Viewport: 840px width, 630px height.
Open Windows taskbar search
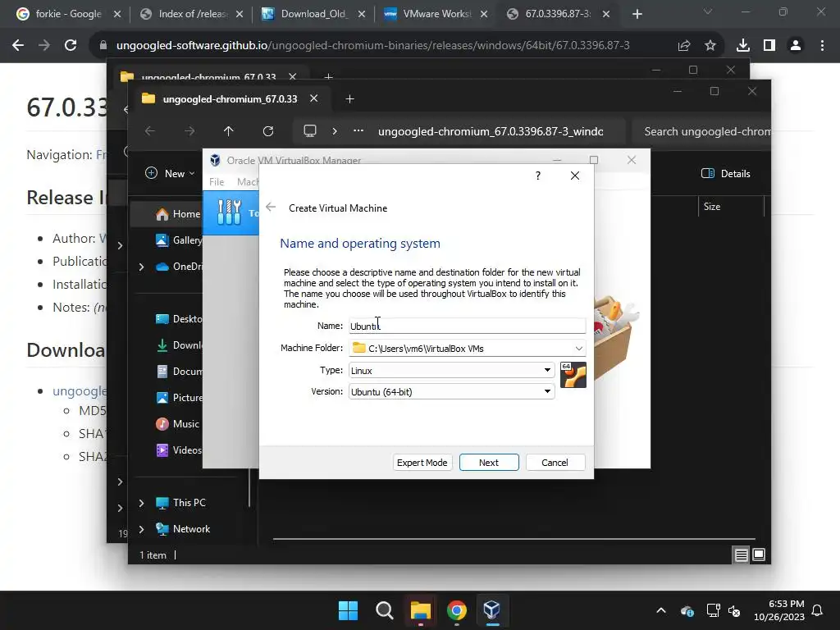(384, 610)
